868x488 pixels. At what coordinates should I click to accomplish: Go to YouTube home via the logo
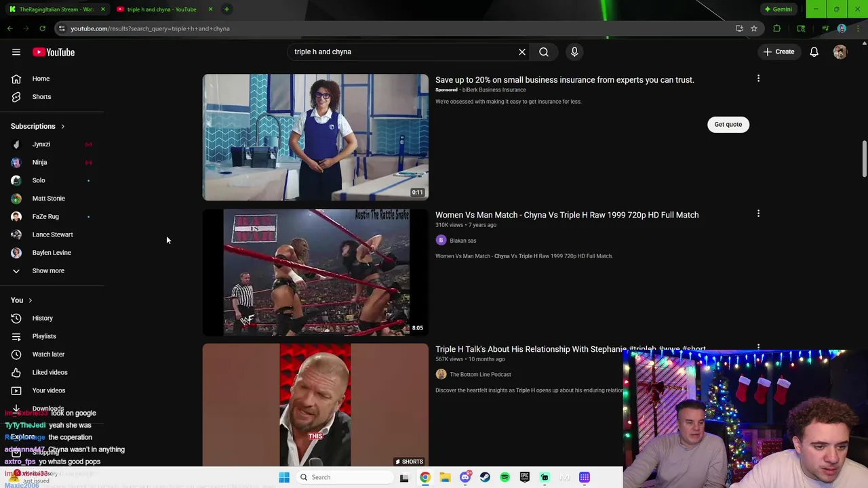[54, 52]
